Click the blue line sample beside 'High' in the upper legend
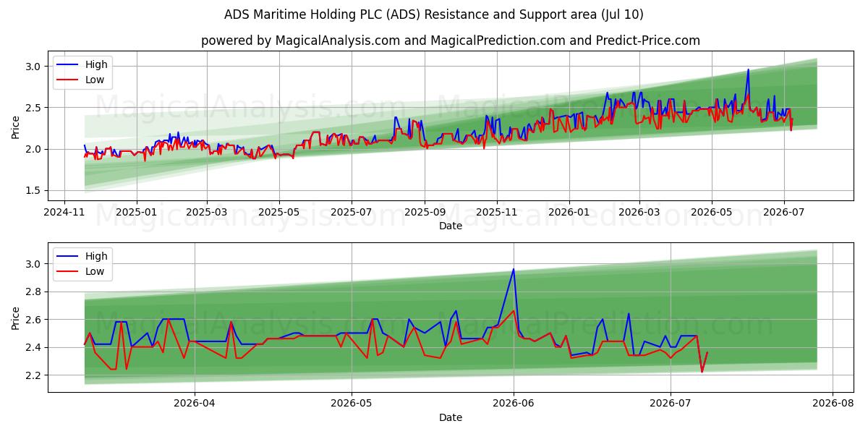 click(x=68, y=65)
